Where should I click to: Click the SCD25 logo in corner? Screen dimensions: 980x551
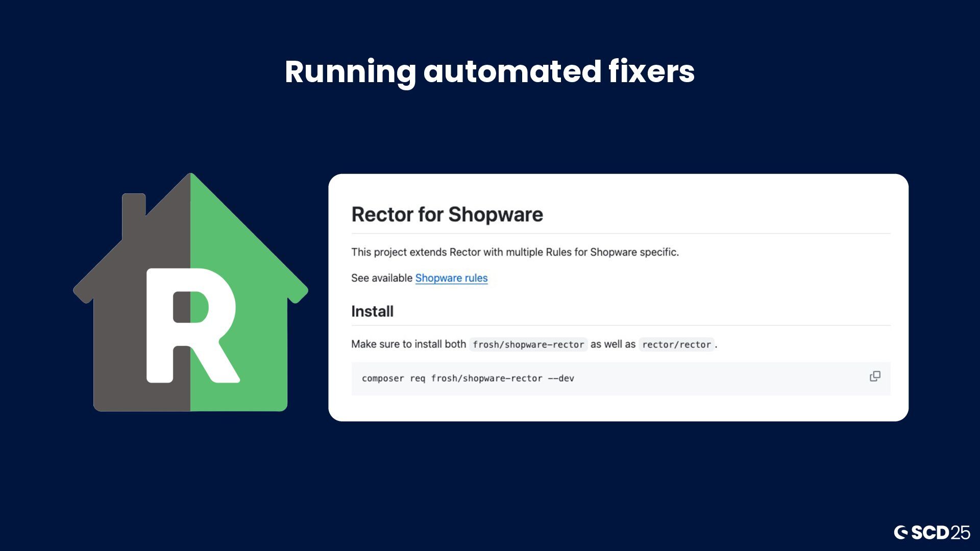pos(932,533)
